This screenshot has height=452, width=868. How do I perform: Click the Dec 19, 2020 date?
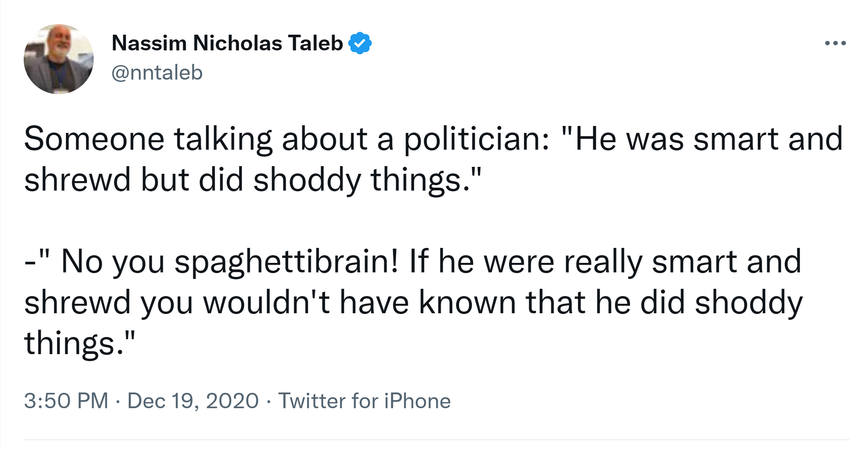click(193, 401)
